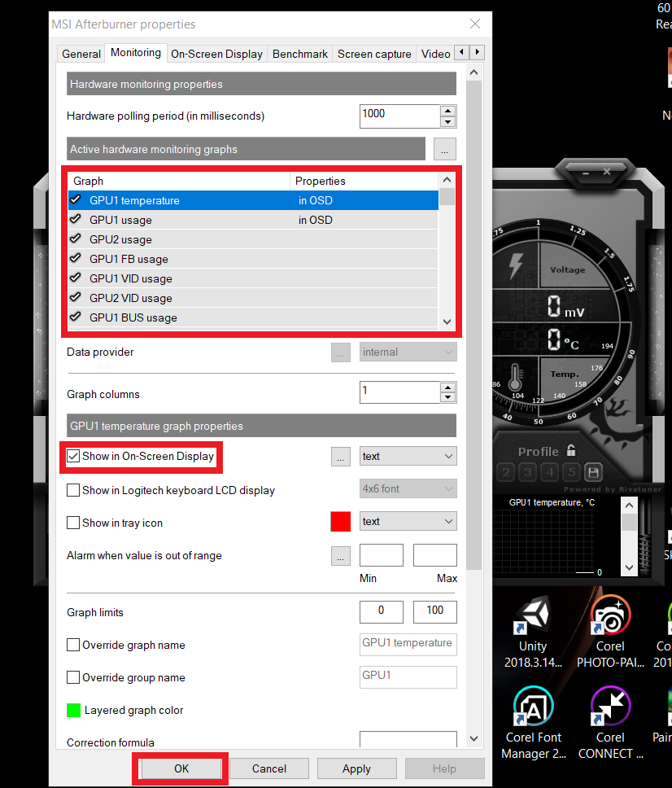Image resolution: width=672 pixels, height=788 pixels.
Task: Open active hardware monitoring graphs options button
Action: [x=444, y=149]
